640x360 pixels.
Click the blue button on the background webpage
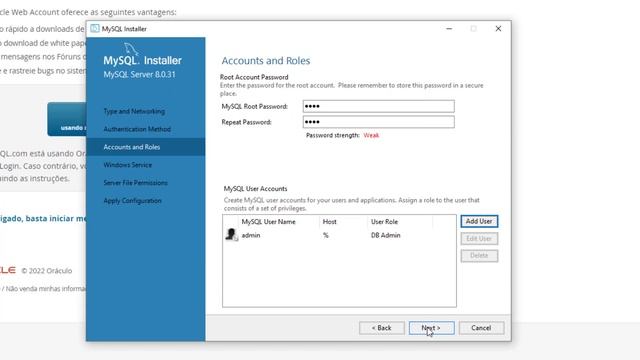coord(67,119)
